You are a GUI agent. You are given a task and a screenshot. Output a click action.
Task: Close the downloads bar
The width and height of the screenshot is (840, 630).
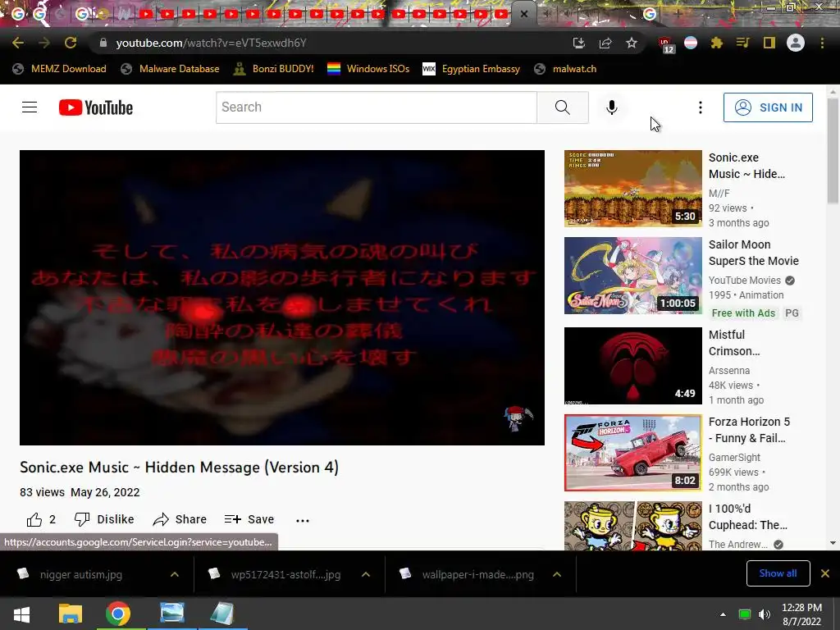click(825, 573)
